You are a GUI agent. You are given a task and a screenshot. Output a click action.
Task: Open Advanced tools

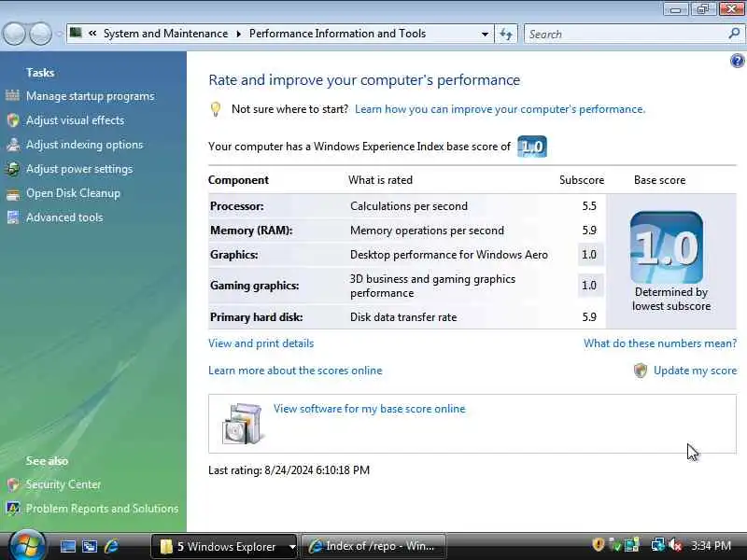pyautogui.click(x=64, y=217)
